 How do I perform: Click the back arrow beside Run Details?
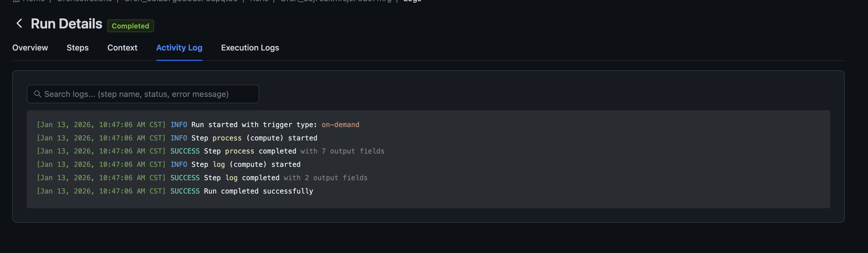19,24
